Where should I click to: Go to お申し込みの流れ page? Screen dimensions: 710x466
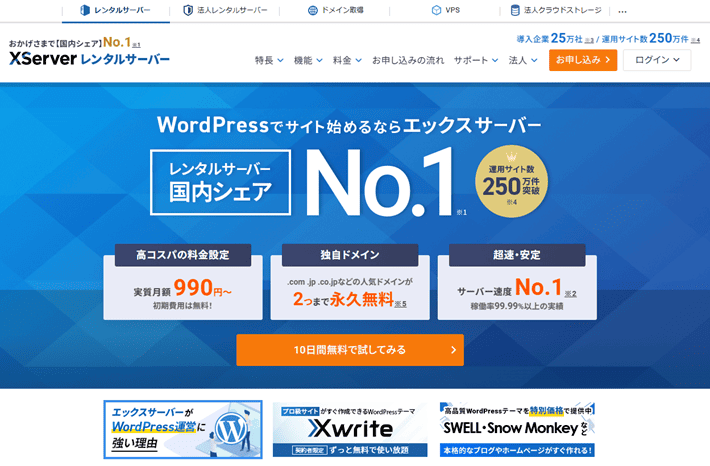408,60
